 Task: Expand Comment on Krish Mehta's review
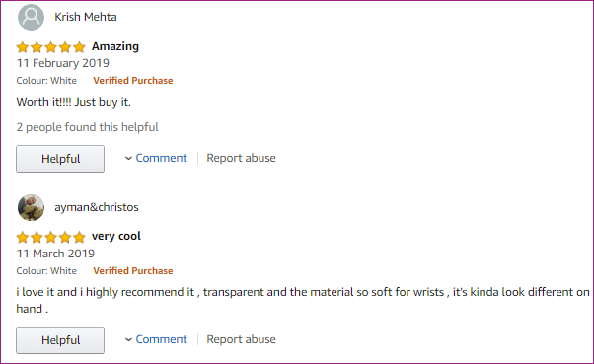161,158
